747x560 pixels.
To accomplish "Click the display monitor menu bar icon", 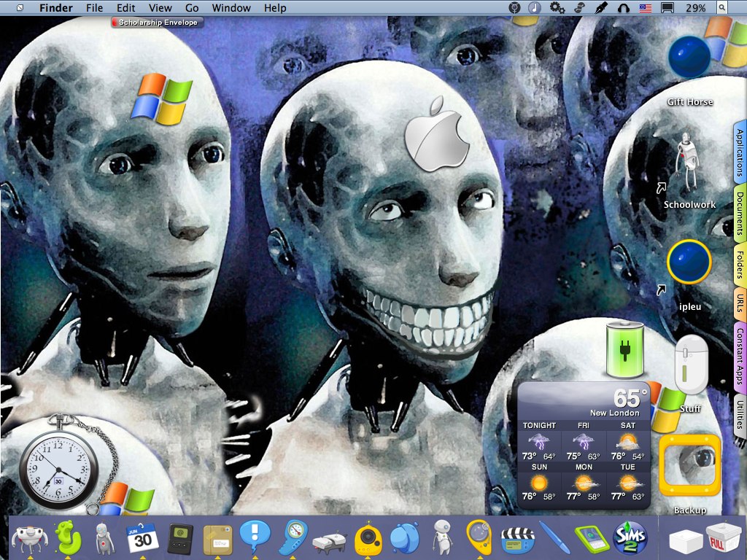I will (667, 7).
